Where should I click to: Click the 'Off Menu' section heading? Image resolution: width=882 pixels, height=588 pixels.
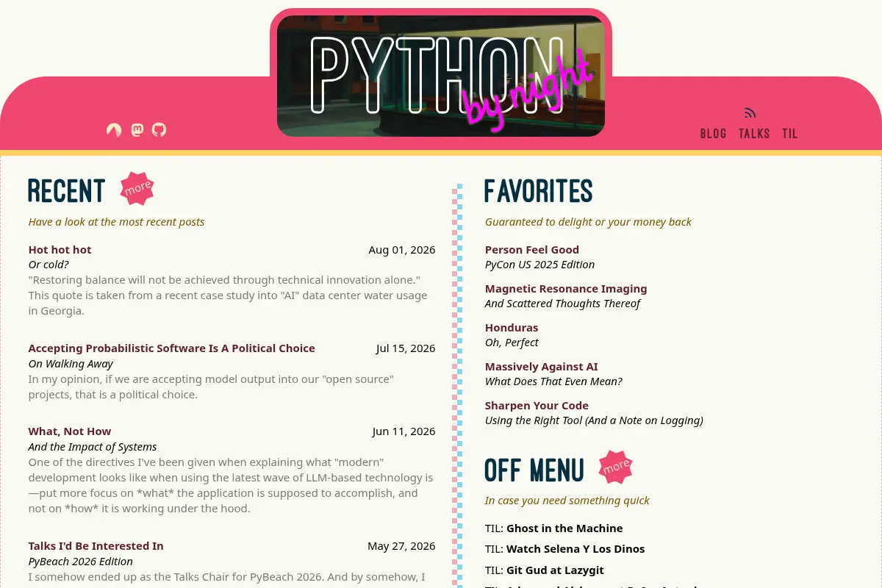point(534,470)
